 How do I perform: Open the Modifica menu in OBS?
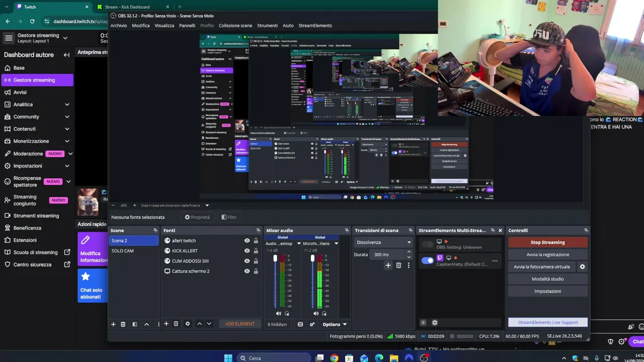pyautogui.click(x=141, y=26)
